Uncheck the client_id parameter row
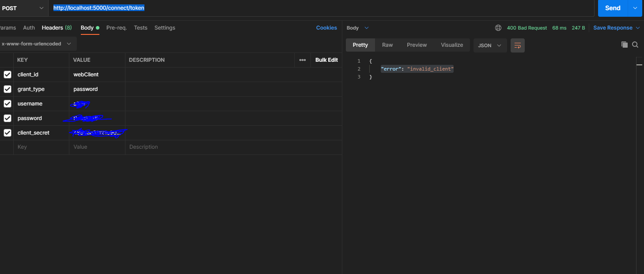The height and width of the screenshot is (274, 644). click(x=7, y=74)
